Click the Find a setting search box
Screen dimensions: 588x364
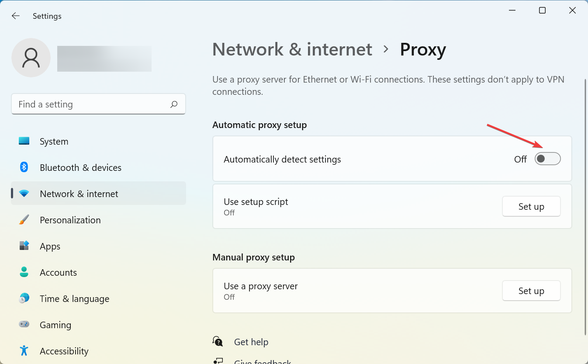click(92, 104)
